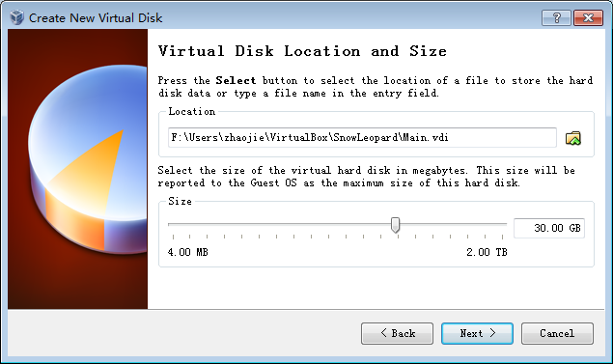Viewport: 613px width, 364px height.
Task: Close the Create New Virtual Disk dialog
Action: (588, 17)
